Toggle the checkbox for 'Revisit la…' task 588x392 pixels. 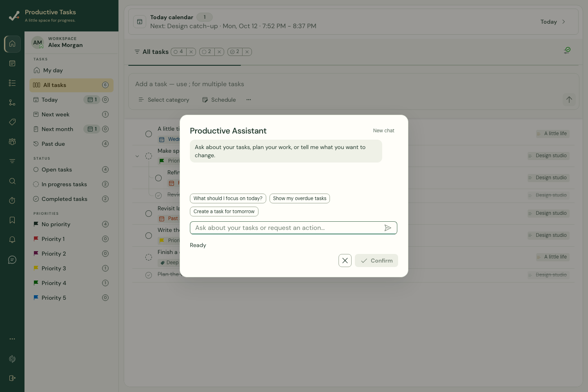[149, 214]
